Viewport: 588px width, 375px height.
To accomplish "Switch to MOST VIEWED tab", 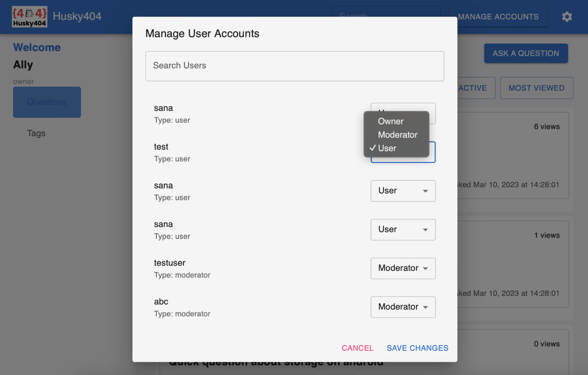I will pos(536,88).
